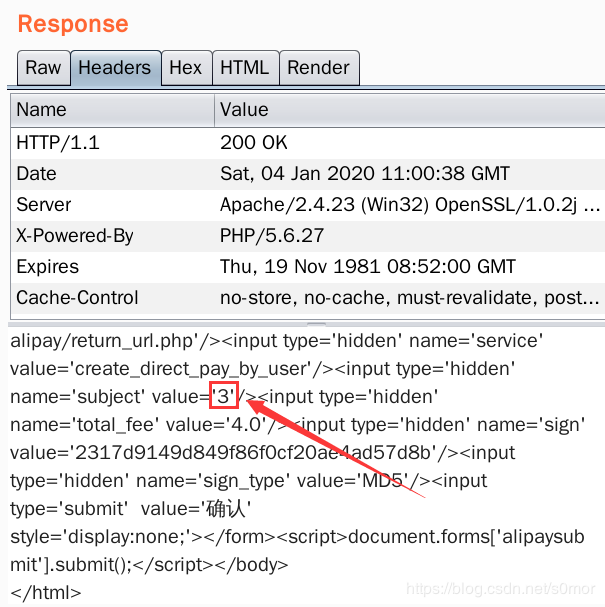Click the Value column header
Image resolution: width=605 pixels, height=607 pixels.
tap(410, 110)
